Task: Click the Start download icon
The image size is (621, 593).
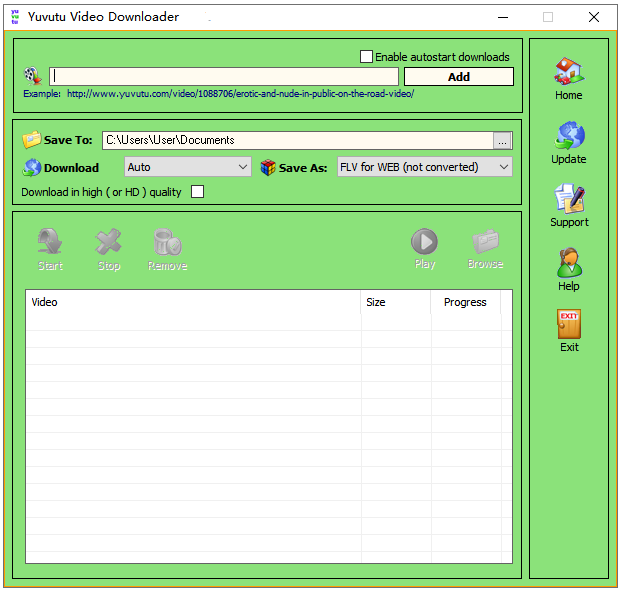Action: [x=50, y=241]
